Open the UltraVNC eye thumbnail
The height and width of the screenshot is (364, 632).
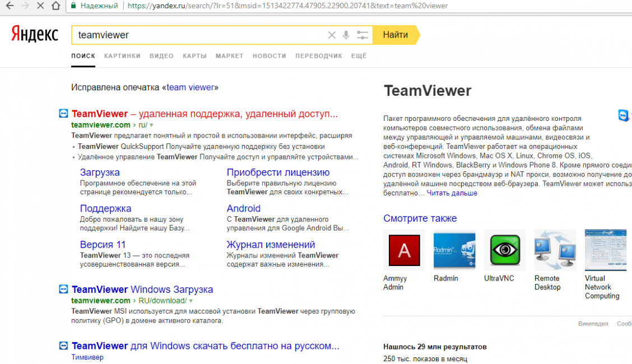(505, 250)
